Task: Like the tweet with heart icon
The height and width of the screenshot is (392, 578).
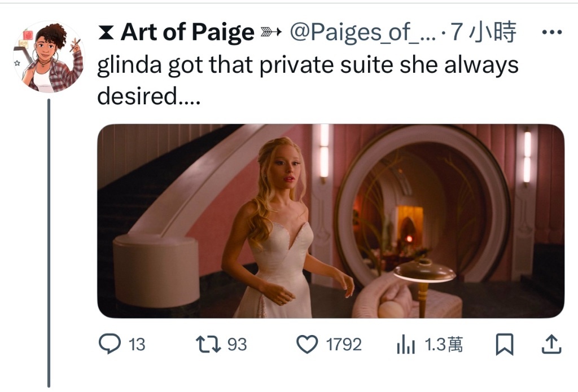Action: tap(307, 344)
